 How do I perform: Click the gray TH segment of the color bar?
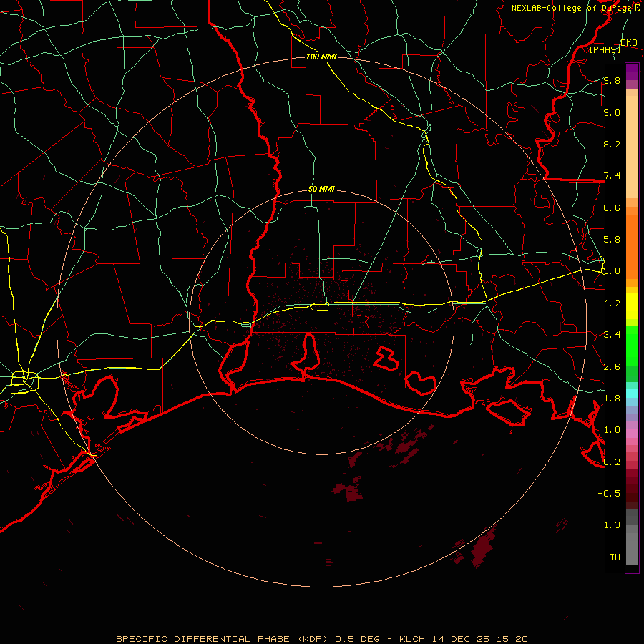pyautogui.click(x=632, y=548)
